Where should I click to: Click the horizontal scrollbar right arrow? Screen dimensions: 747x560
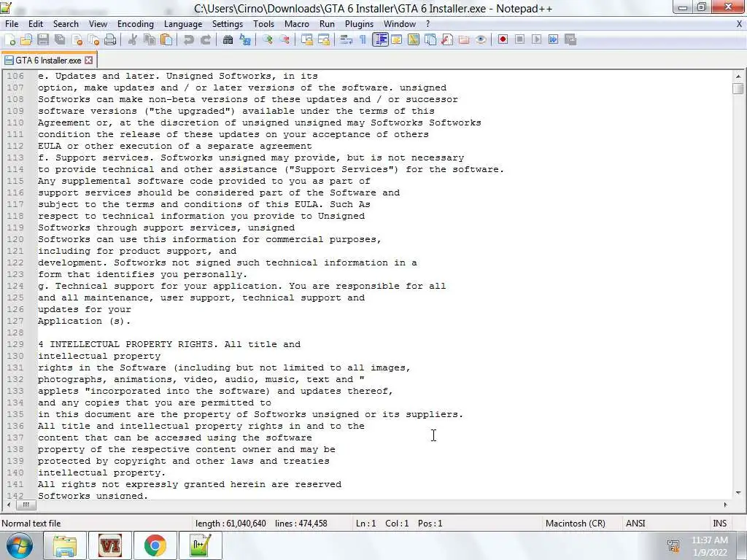point(726,505)
